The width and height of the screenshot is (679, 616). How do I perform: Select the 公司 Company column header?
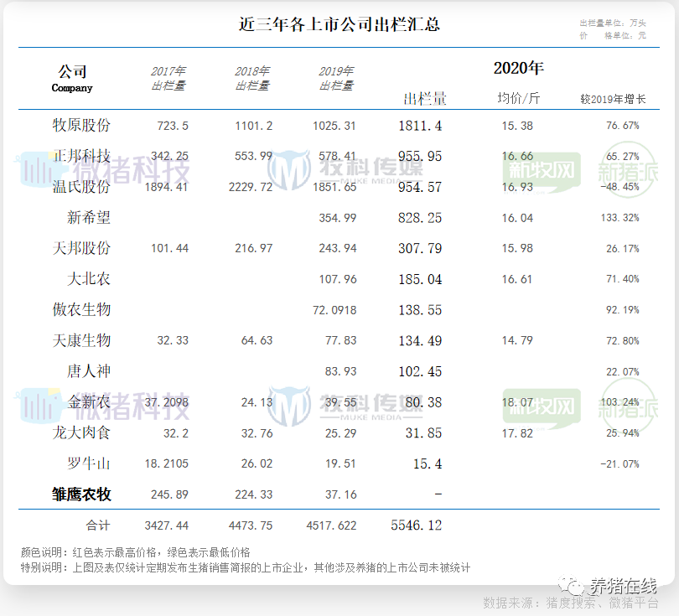click(x=73, y=79)
